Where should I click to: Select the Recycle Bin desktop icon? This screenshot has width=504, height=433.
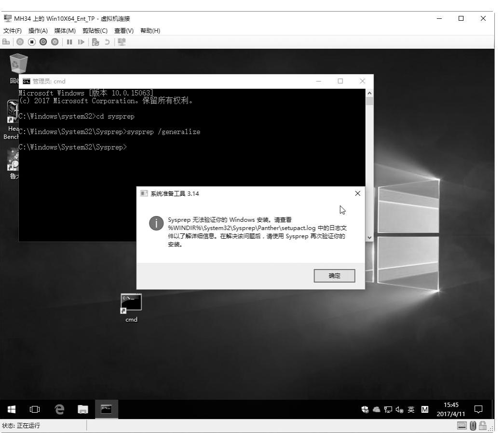(x=18, y=64)
